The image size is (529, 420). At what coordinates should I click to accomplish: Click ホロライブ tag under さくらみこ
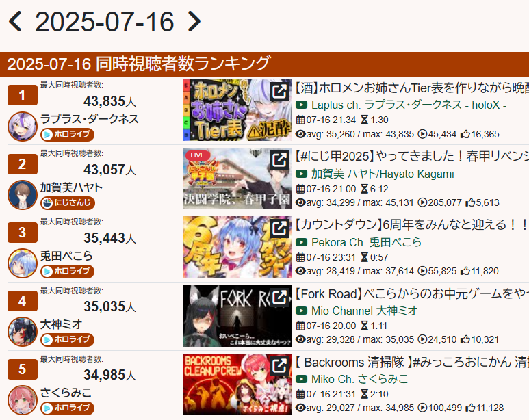click(68, 408)
